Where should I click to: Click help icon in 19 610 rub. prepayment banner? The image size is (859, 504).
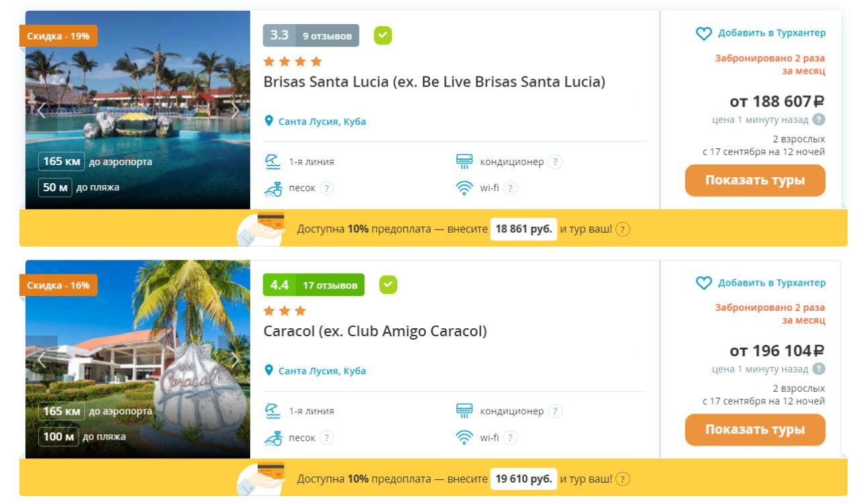pos(623,479)
